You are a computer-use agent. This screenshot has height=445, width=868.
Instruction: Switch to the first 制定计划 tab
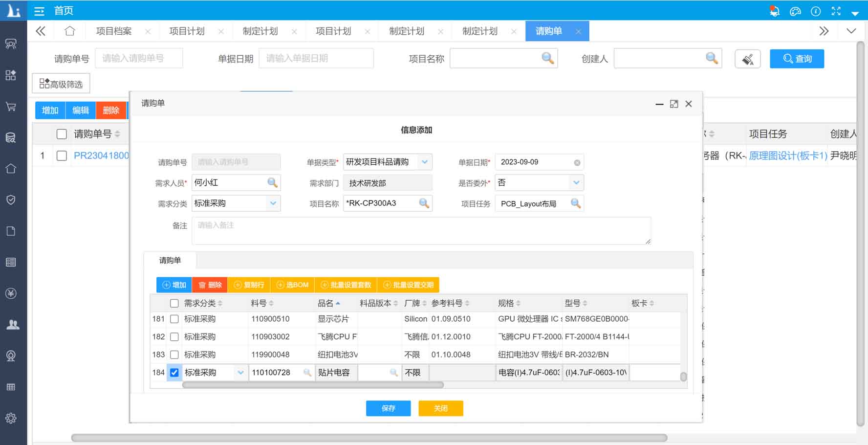[x=260, y=31]
